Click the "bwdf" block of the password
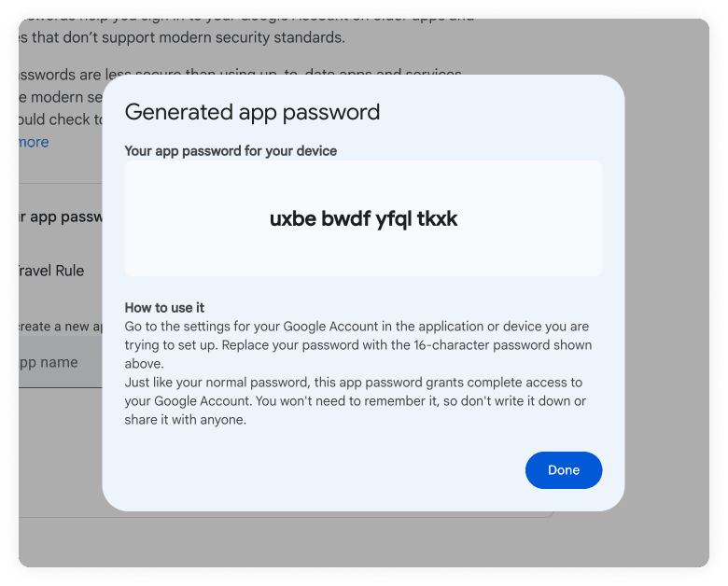The height and width of the screenshot is (586, 728). [x=344, y=219]
